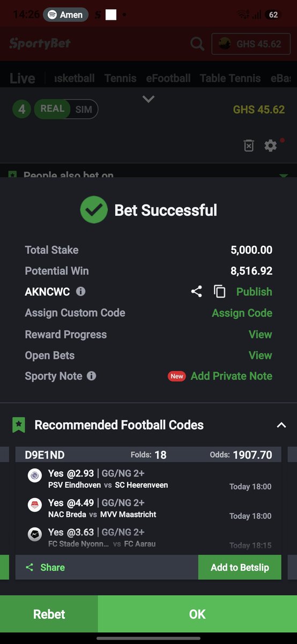Open betslip settings gear icon

click(x=271, y=145)
